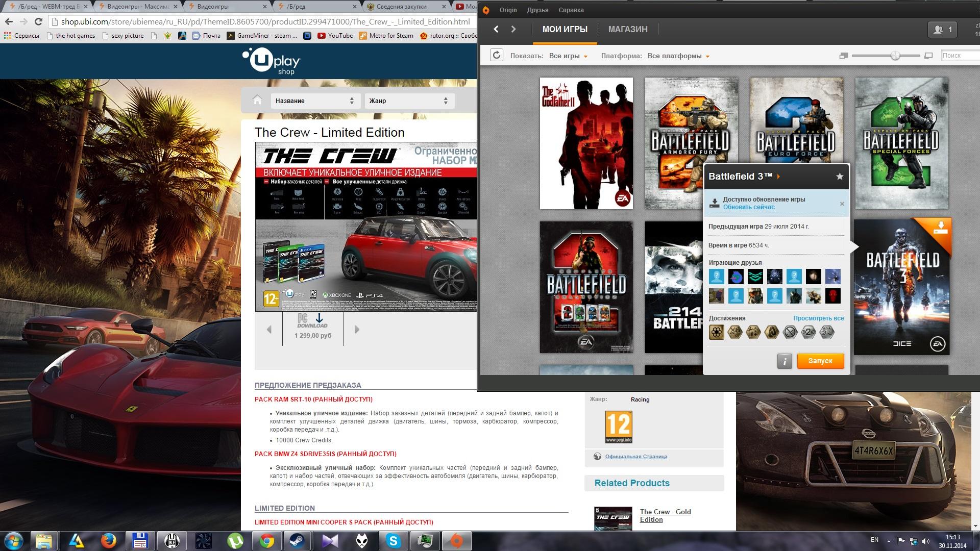Open Battlefield 3 info details button
Viewport: 980px width, 551px height.
785,361
